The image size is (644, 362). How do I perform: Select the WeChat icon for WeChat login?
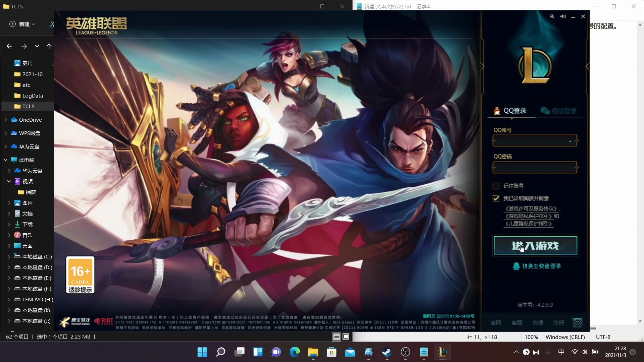[544, 111]
